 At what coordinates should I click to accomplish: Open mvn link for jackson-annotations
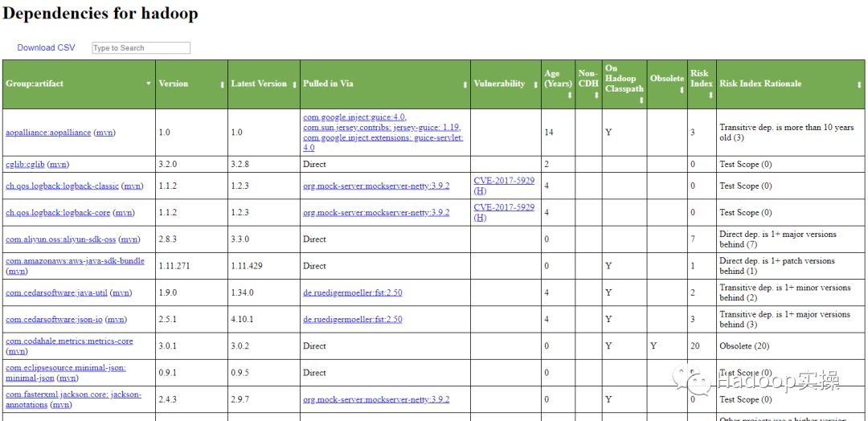point(61,405)
